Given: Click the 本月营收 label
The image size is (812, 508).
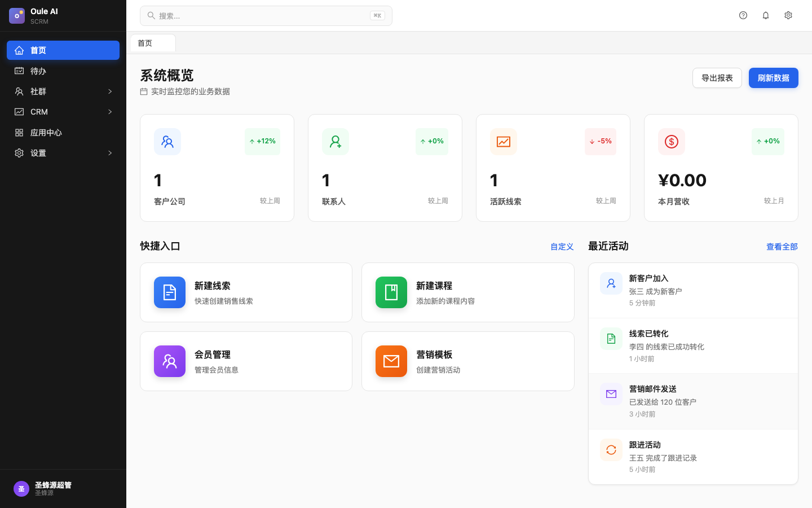Looking at the screenshot, I should (674, 202).
